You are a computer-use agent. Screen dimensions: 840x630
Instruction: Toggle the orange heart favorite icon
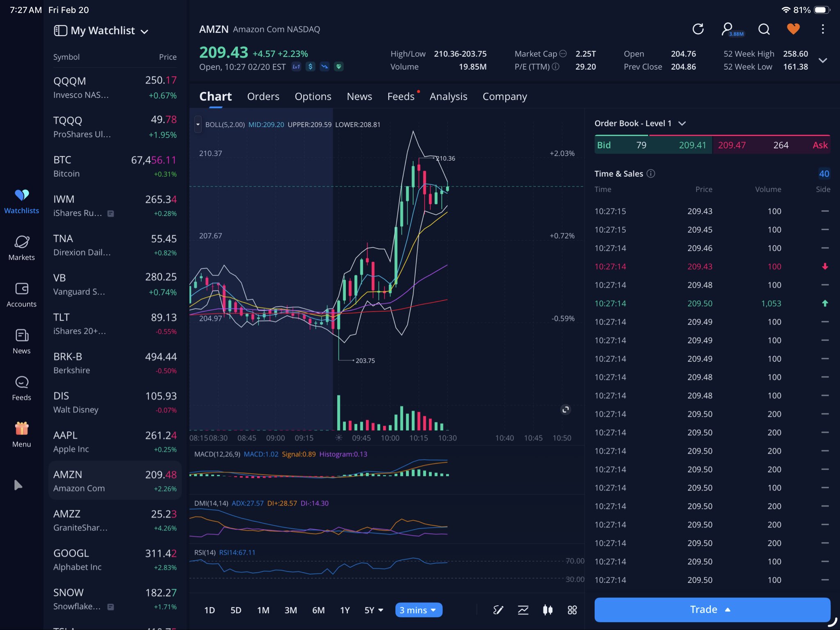coord(793,29)
